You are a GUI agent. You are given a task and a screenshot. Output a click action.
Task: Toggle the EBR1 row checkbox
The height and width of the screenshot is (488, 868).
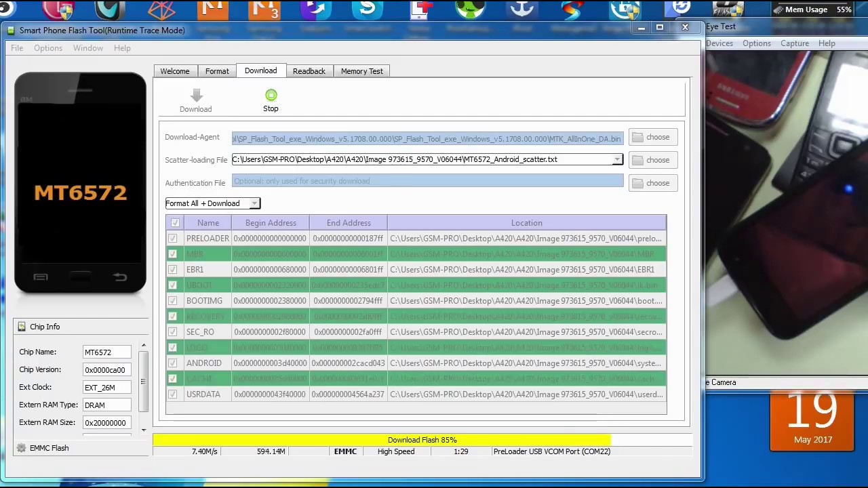173,270
